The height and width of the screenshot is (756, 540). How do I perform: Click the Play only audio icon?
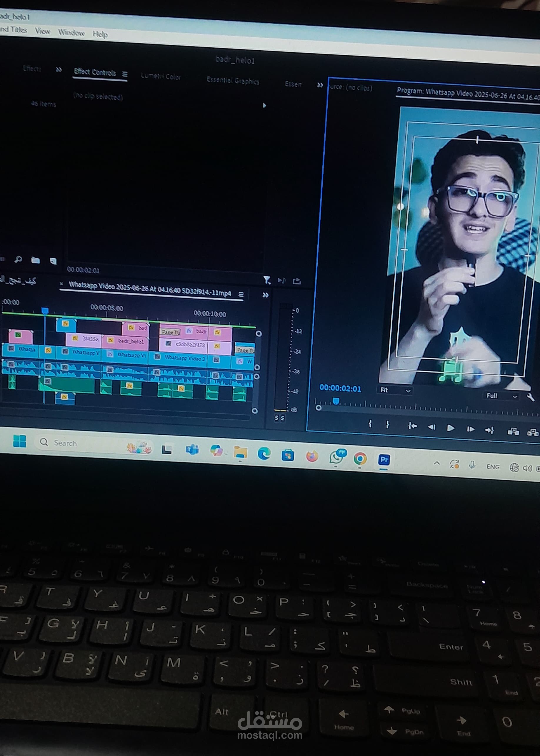point(281,281)
